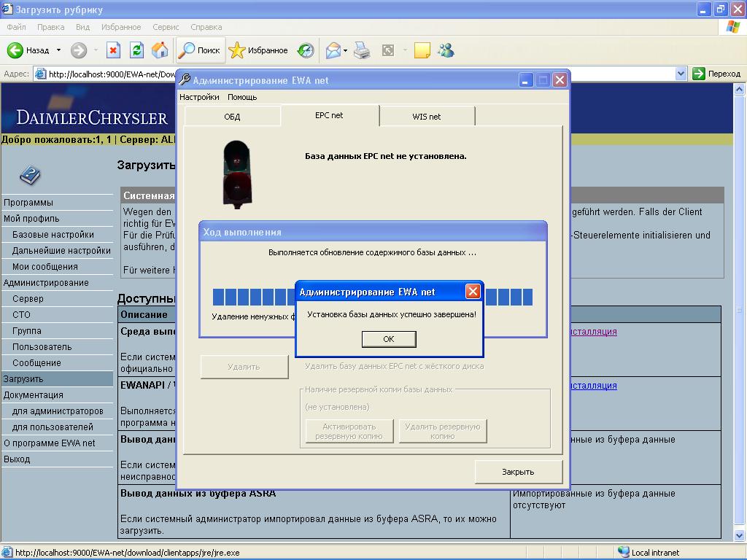
Task: Open the Сервис menu
Action: click(166, 27)
